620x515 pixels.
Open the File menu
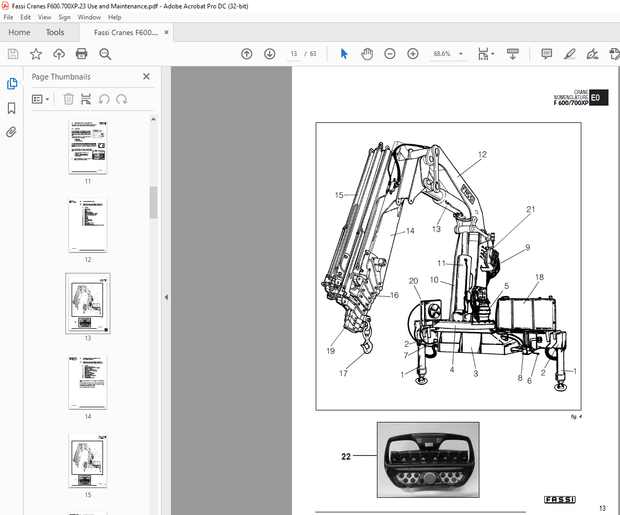[8, 17]
